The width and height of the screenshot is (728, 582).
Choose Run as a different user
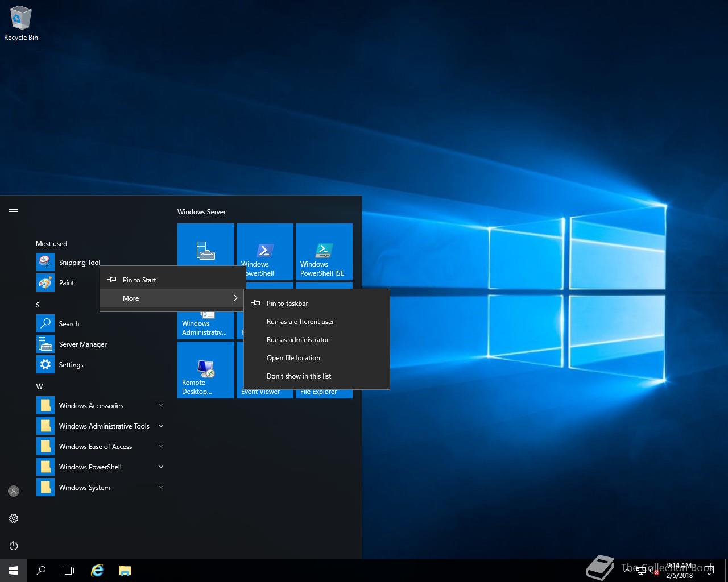[317, 321]
